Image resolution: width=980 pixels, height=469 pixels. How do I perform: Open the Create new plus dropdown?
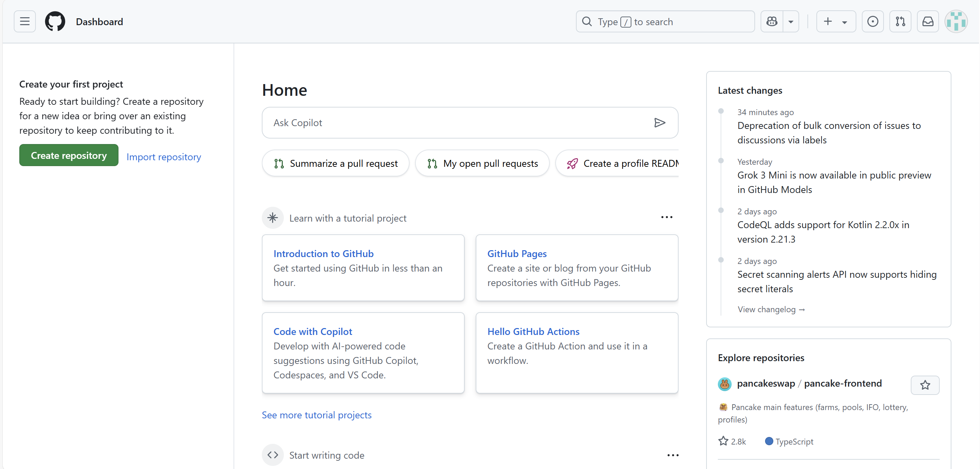(836, 22)
